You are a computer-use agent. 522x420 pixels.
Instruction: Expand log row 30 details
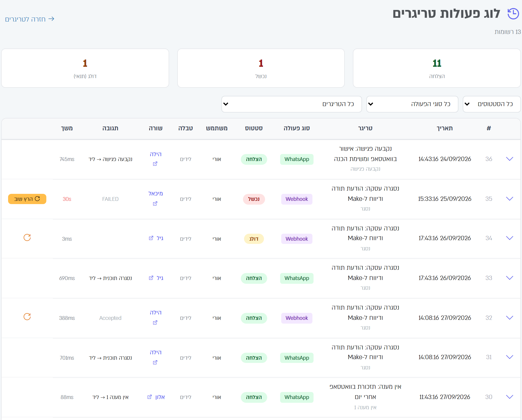[x=510, y=397]
